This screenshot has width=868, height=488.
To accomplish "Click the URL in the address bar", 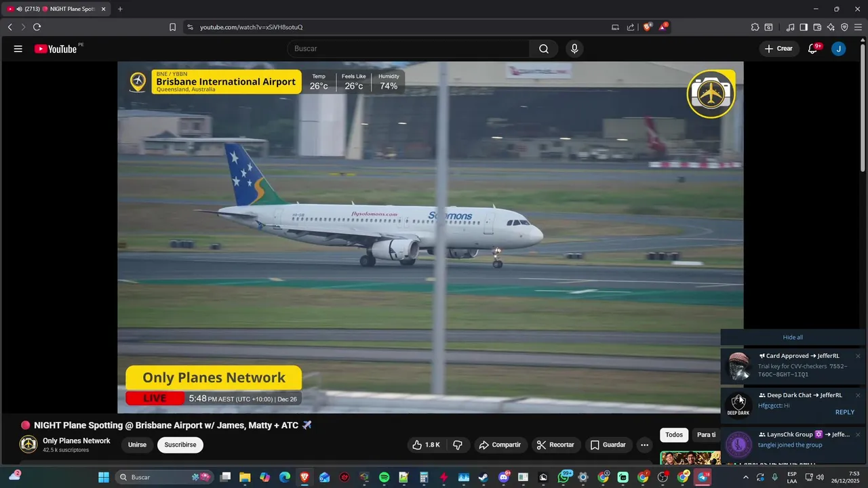I will point(251,27).
